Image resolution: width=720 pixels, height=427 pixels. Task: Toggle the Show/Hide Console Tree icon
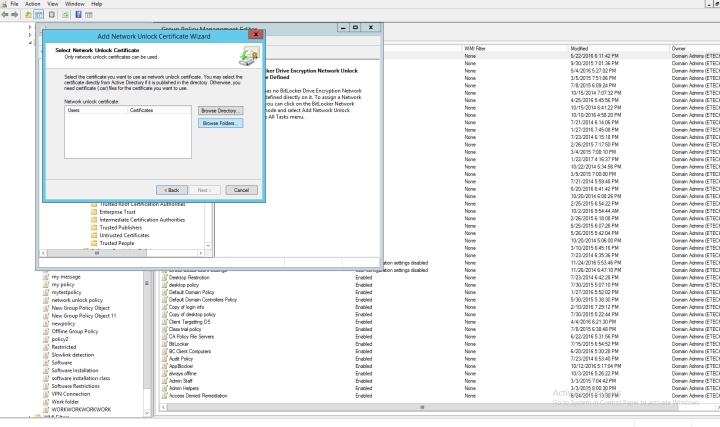[x=39, y=15]
